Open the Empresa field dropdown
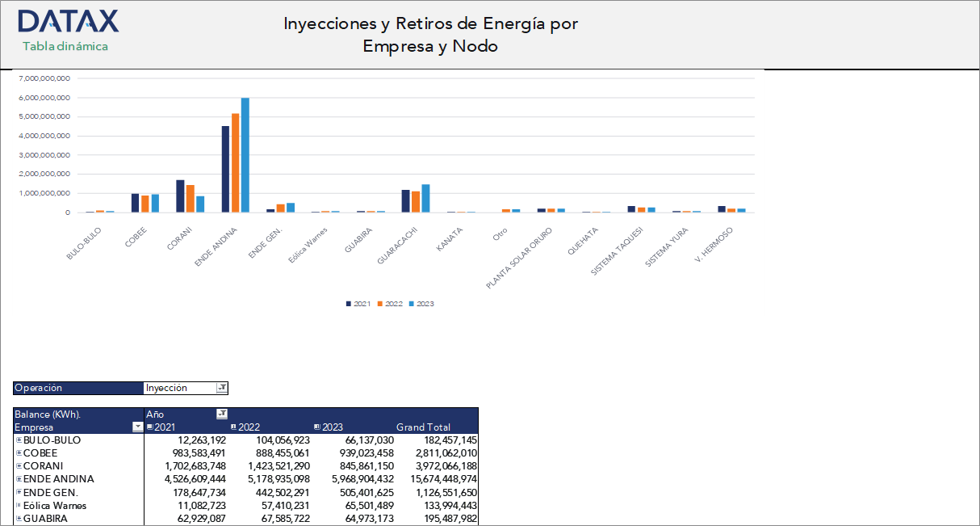This screenshot has height=526, width=980. tap(137, 427)
